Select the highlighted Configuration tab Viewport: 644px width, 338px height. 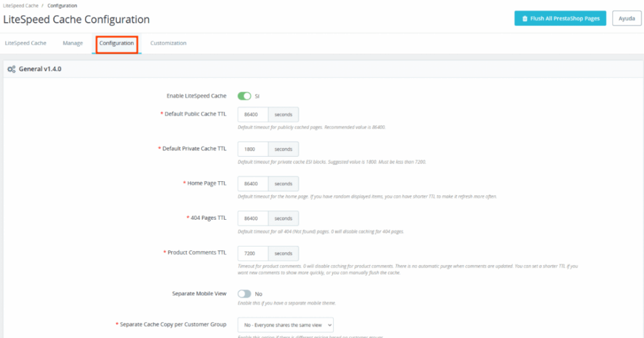click(116, 43)
